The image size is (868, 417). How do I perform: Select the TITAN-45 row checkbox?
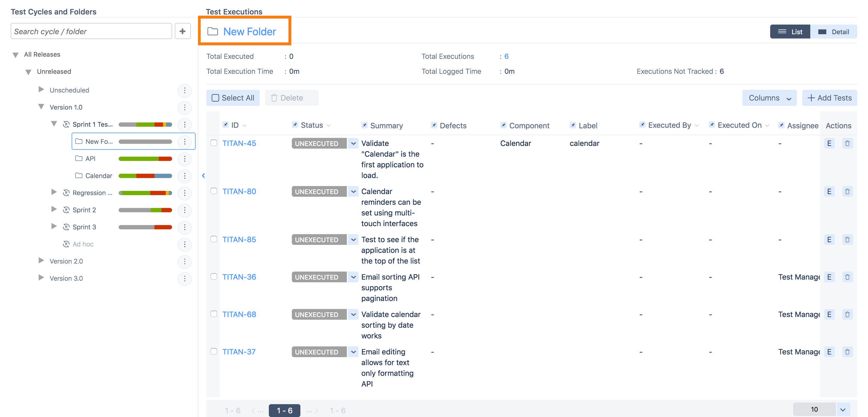[214, 143]
